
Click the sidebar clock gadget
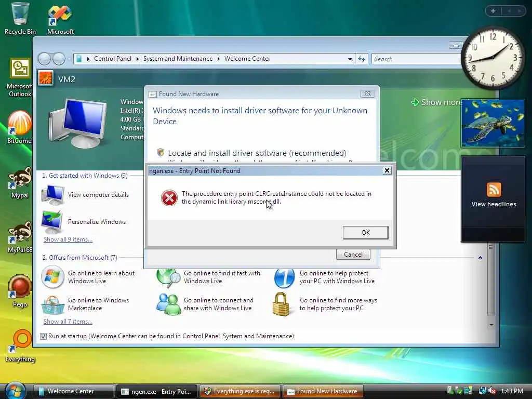point(493,57)
